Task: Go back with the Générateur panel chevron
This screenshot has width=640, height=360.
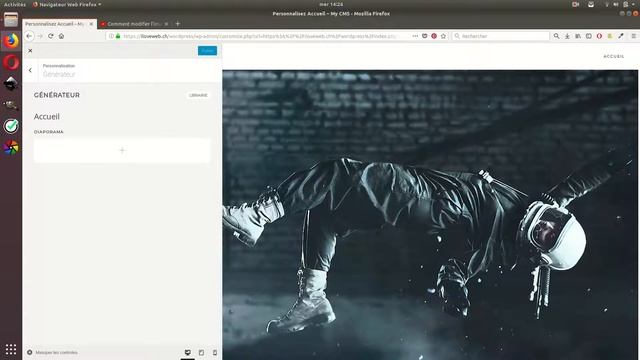Action: (x=30, y=70)
